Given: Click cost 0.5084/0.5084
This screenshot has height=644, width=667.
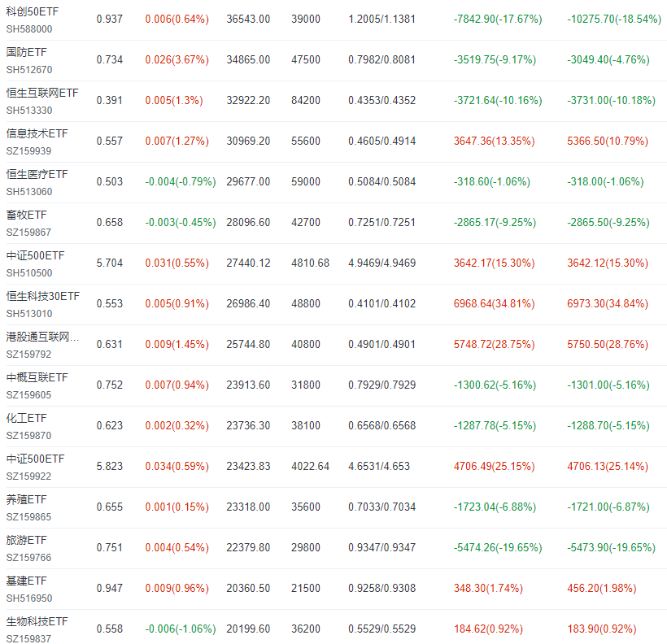Looking at the screenshot, I should point(382,181).
